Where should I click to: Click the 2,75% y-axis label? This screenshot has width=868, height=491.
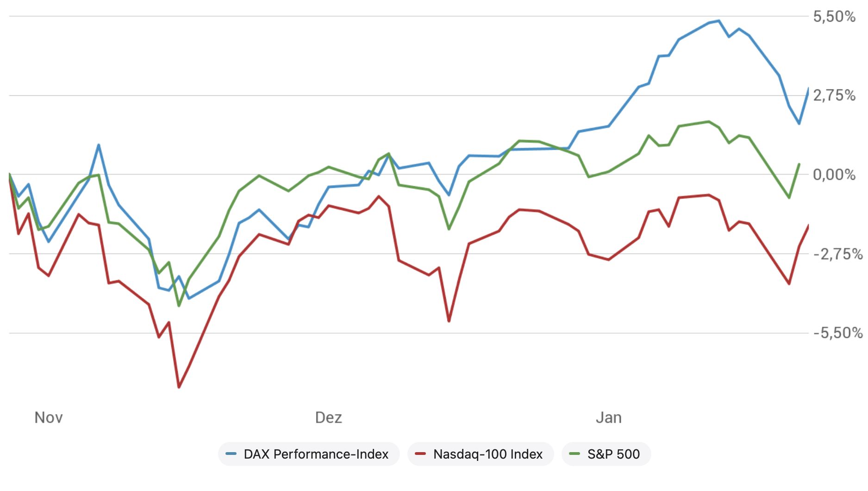(x=834, y=95)
